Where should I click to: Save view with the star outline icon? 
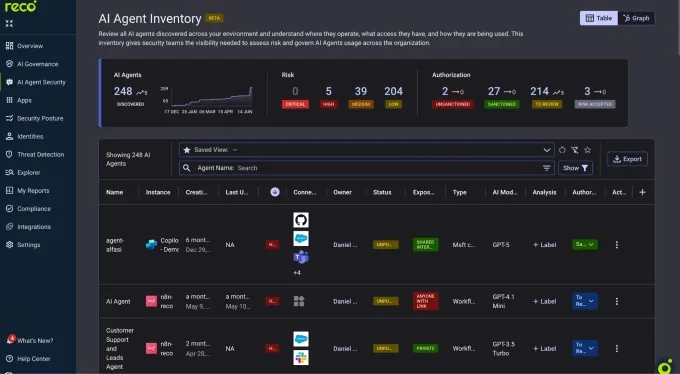(587, 150)
